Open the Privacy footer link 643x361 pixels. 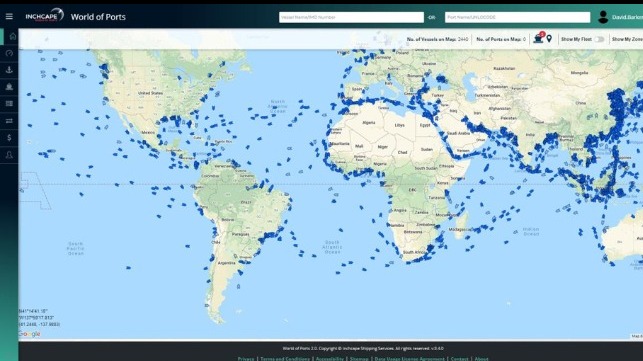246,359
